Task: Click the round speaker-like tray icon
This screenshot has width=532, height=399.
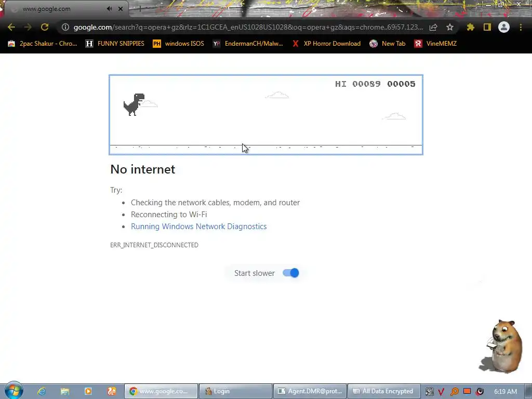Action: (x=480, y=392)
